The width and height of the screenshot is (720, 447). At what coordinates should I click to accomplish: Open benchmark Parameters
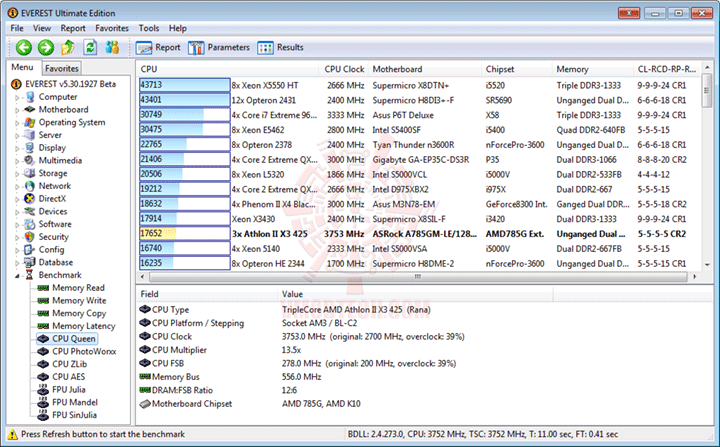(219, 47)
